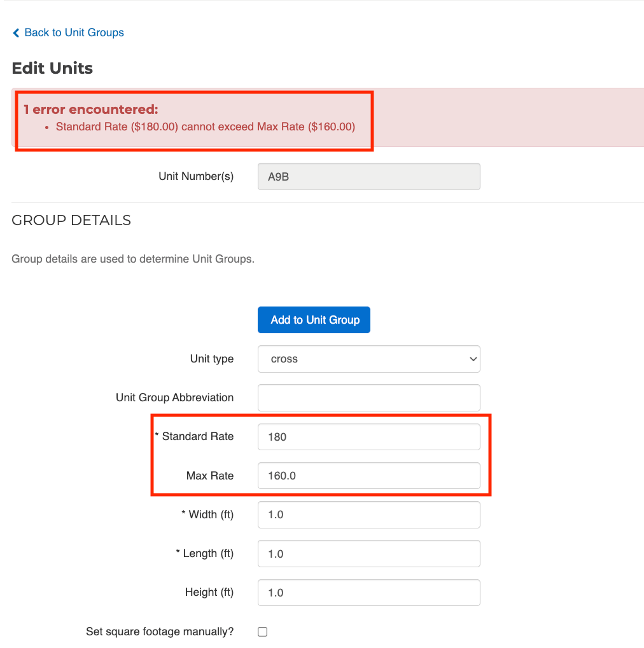Click the Edit Units page heading
Image resolution: width=644 pixels, height=648 pixels.
click(x=52, y=69)
